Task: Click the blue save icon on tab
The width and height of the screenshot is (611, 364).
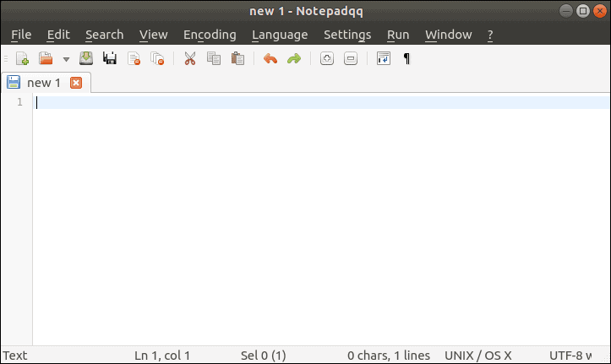Action: click(14, 82)
